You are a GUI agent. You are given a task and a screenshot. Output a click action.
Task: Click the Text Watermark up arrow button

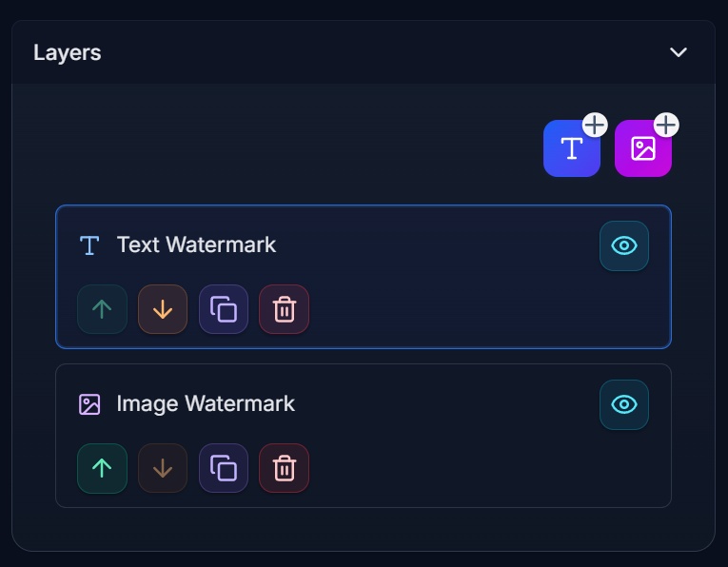pyautogui.click(x=102, y=309)
